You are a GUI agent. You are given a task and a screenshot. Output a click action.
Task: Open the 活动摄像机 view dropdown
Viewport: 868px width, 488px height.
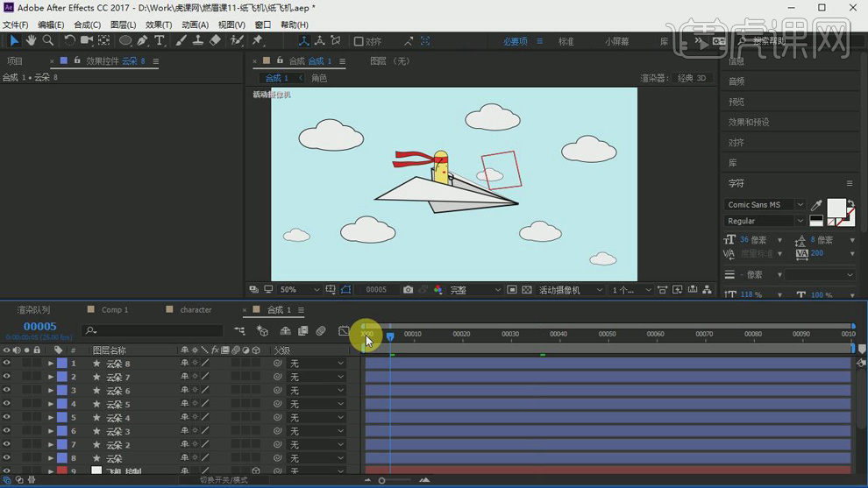pos(570,289)
